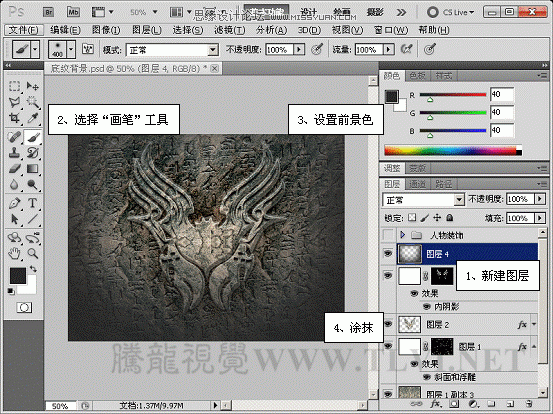Open the 编辑(E) menu

pyautogui.click(x=65, y=30)
